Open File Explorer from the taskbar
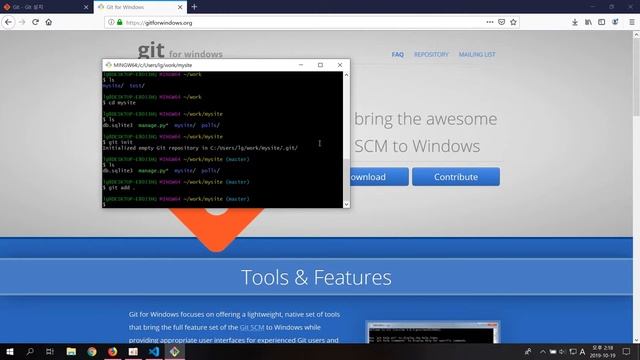Viewport: 640px width, 360px height. point(71,351)
